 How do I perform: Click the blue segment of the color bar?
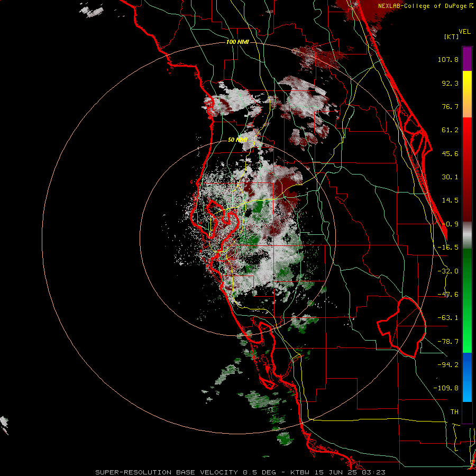tap(467, 377)
